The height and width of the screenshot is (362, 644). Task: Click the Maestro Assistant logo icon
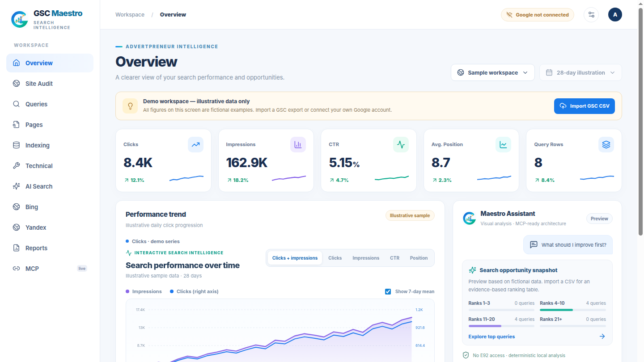click(x=469, y=218)
